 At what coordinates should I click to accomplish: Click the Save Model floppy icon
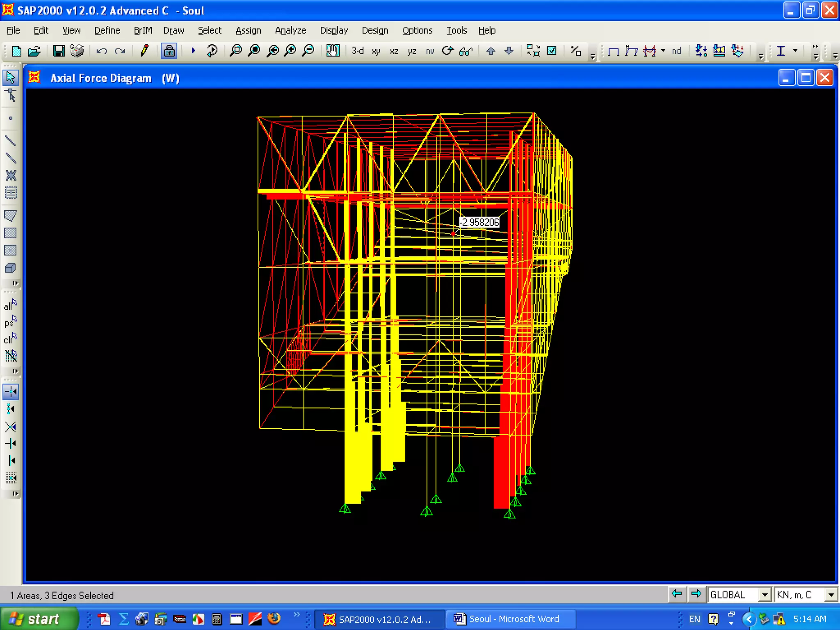pos(59,51)
